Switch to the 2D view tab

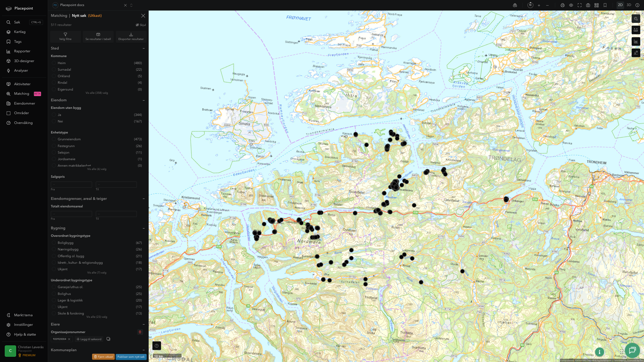pos(620,5)
